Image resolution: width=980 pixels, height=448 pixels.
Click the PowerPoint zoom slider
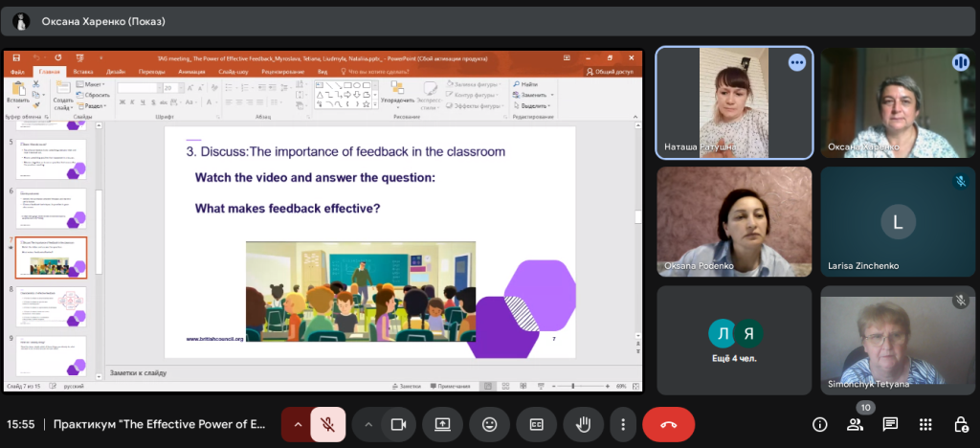tap(573, 386)
